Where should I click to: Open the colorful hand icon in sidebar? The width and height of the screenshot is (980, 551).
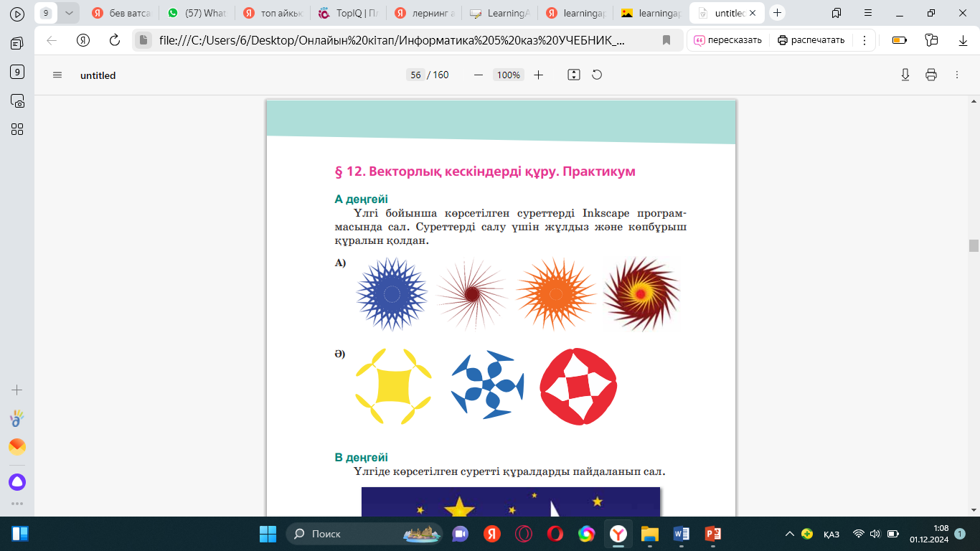point(17,418)
